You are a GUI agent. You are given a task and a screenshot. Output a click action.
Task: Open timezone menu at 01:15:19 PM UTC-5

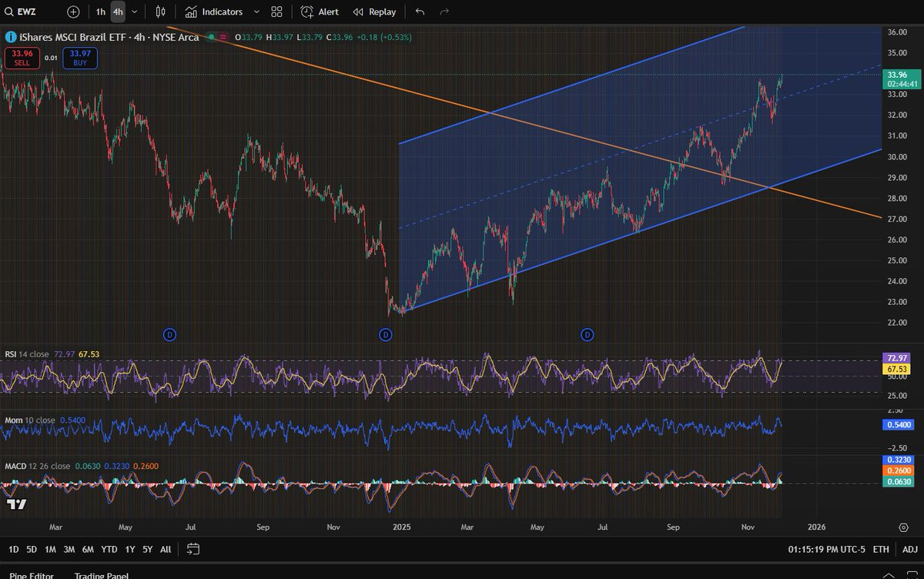click(x=826, y=549)
